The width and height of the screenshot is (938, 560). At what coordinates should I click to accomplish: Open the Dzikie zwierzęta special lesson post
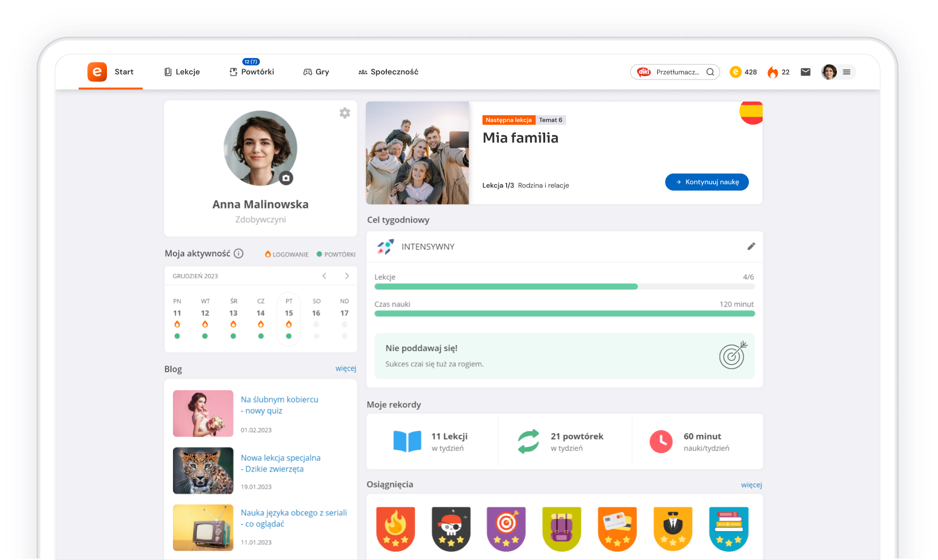tap(280, 463)
